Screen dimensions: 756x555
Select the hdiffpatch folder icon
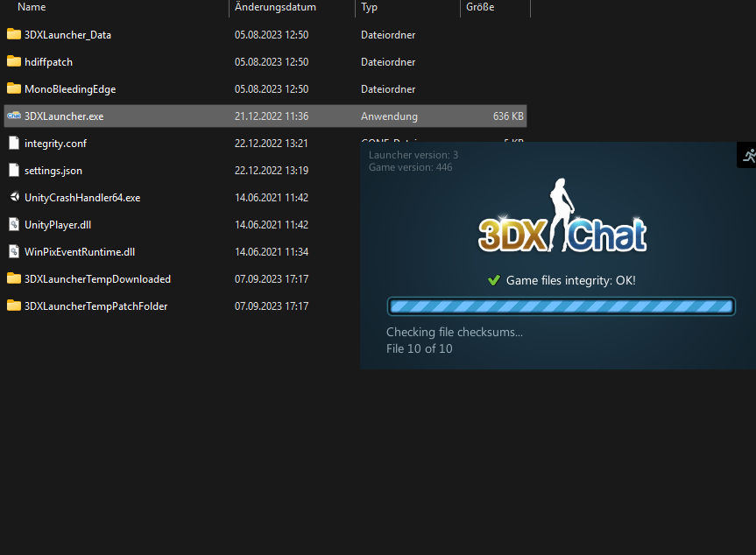pos(14,61)
